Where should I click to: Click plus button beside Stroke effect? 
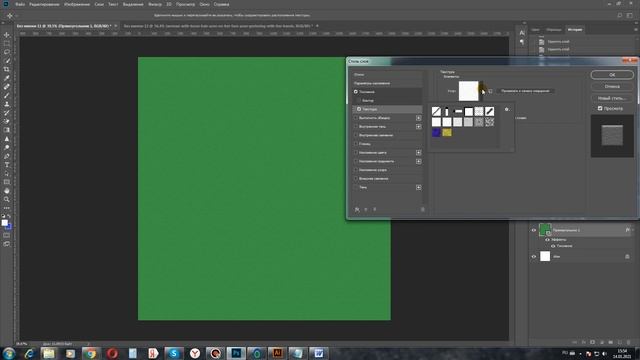coord(418,118)
